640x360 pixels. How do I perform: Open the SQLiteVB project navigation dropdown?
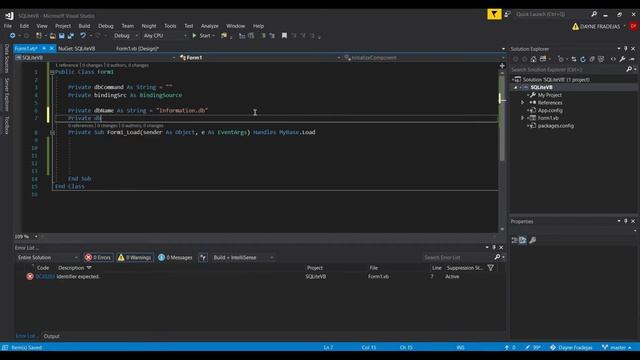(x=96, y=58)
